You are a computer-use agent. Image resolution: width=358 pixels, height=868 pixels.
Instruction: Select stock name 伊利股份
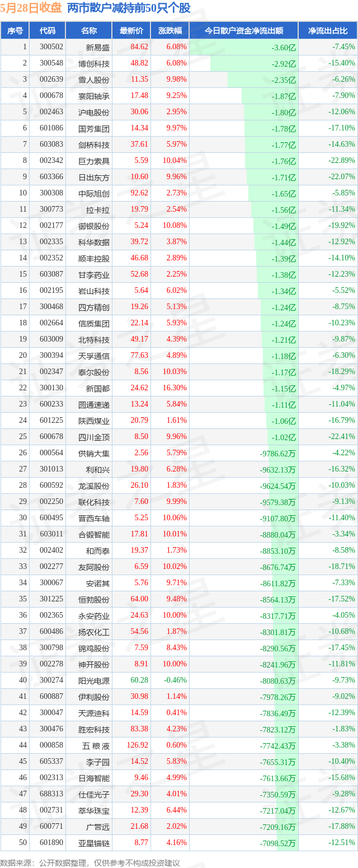click(x=94, y=697)
